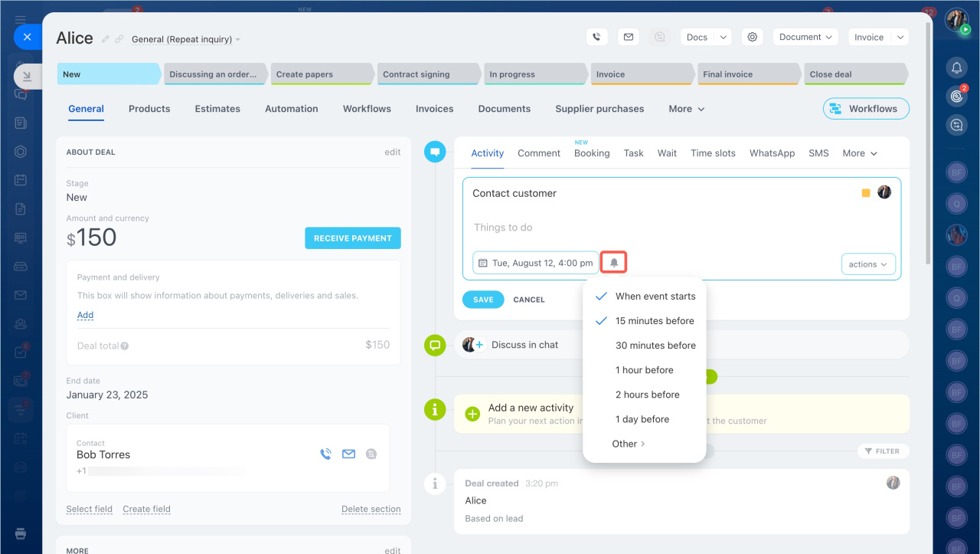Click the copy link icon beside Alice
The image size is (980, 554).
click(x=119, y=39)
